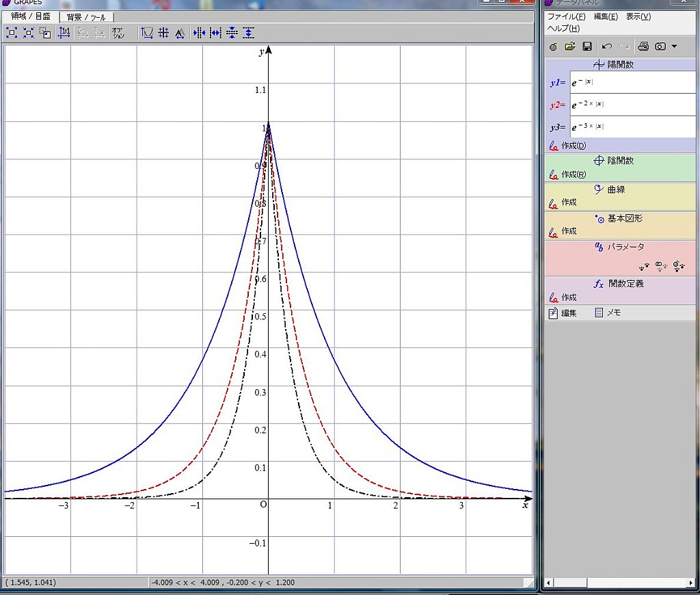Click the save floppy disk icon
The image size is (700, 595).
(x=587, y=47)
